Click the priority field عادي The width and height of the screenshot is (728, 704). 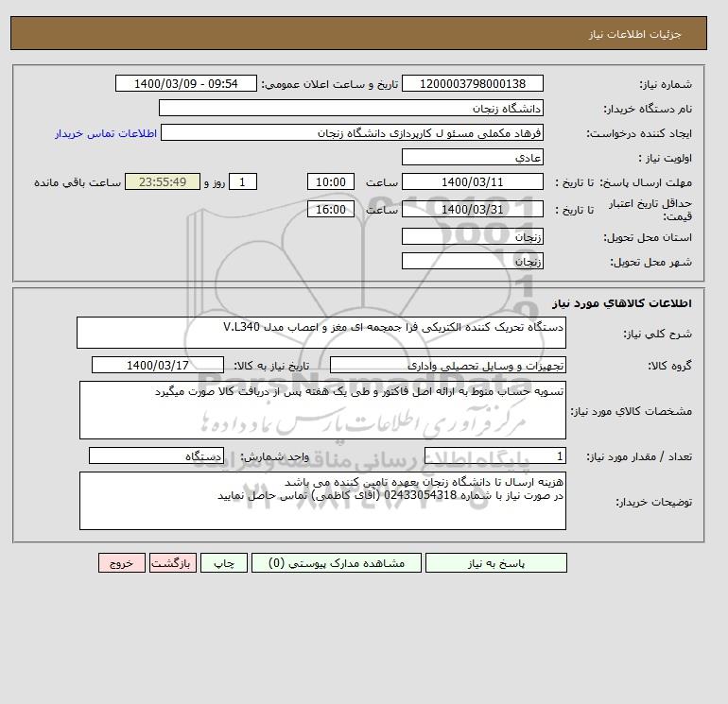472,157
